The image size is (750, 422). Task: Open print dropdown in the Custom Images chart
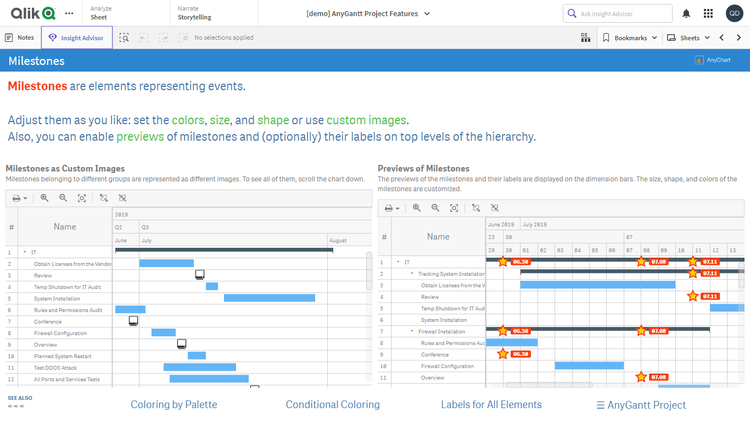20,198
